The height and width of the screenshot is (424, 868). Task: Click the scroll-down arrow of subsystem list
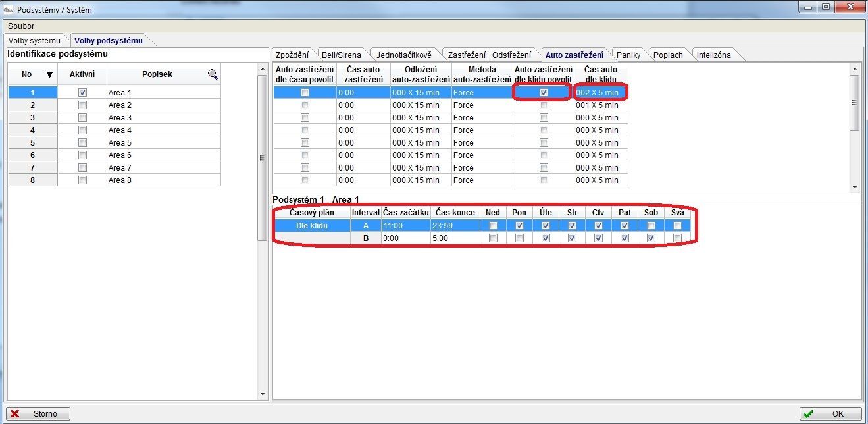pos(263,394)
